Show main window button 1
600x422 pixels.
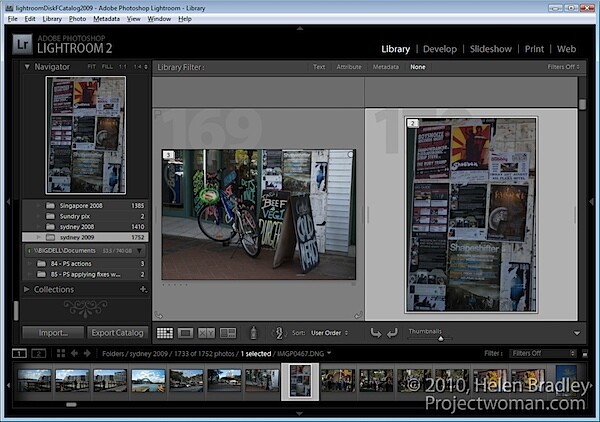[19, 354]
